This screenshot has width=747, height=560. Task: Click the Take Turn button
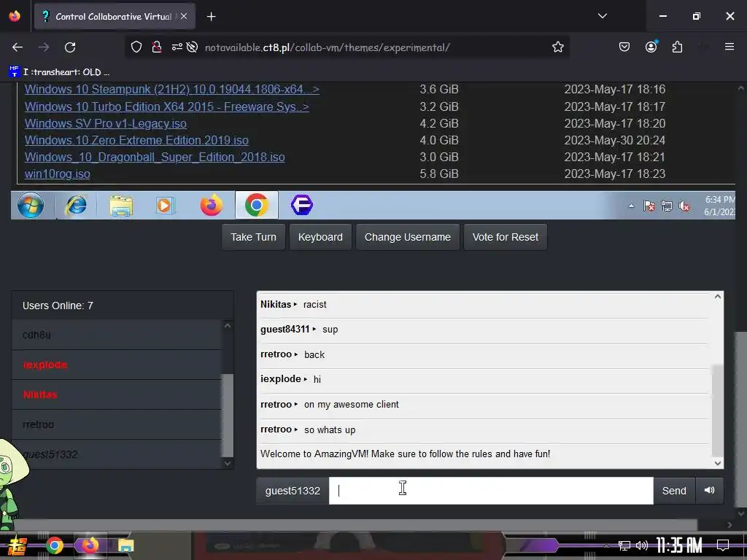(x=253, y=237)
